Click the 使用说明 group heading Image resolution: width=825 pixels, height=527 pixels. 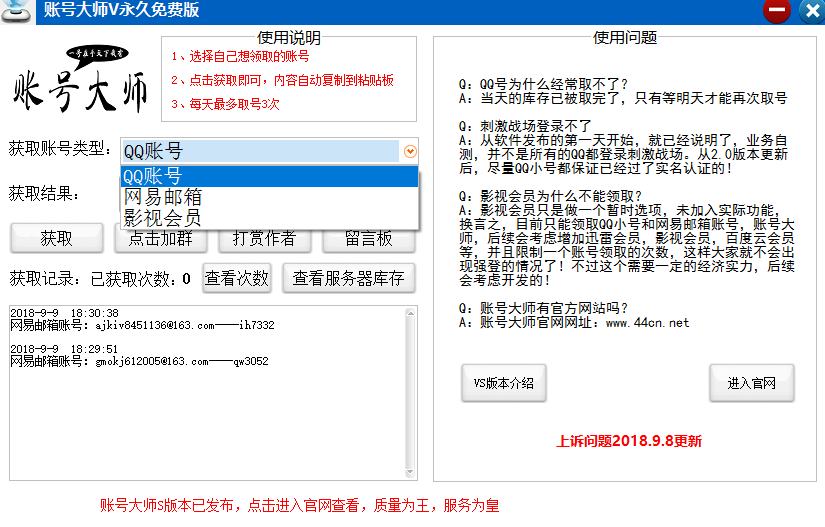point(289,38)
